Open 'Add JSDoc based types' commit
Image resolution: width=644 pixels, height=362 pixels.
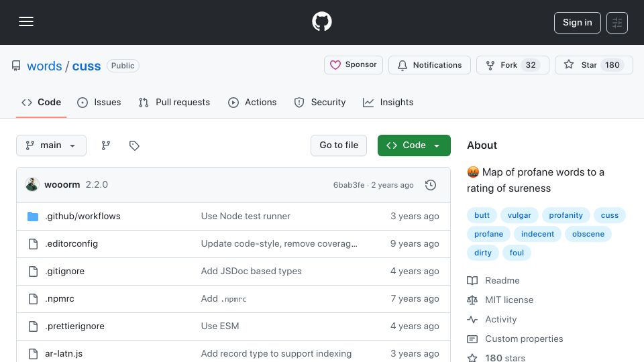pyautogui.click(x=252, y=271)
